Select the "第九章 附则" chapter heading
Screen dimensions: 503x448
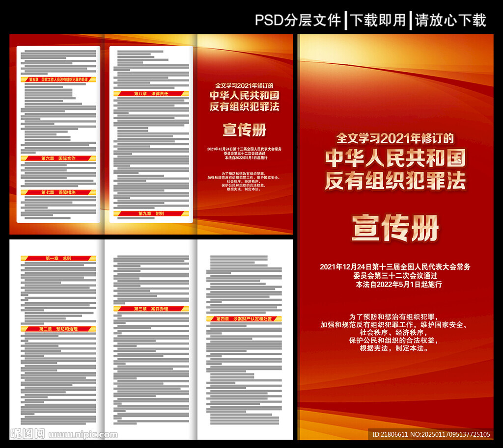coord(151,213)
